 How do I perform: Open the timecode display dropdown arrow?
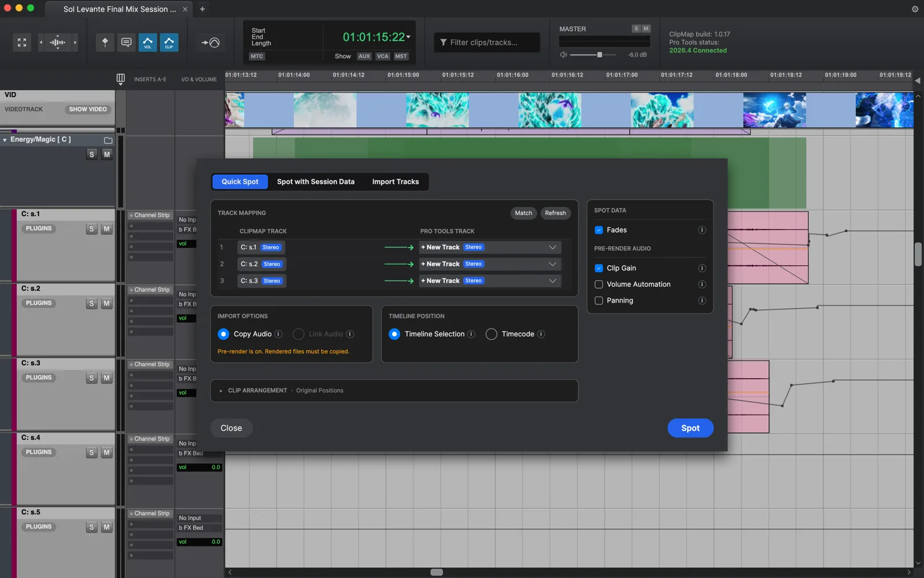(x=408, y=37)
